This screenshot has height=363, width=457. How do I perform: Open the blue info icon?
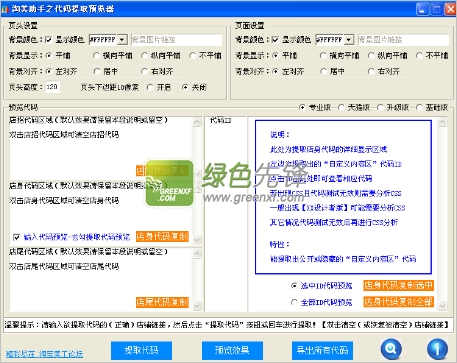(x=437, y=349)
